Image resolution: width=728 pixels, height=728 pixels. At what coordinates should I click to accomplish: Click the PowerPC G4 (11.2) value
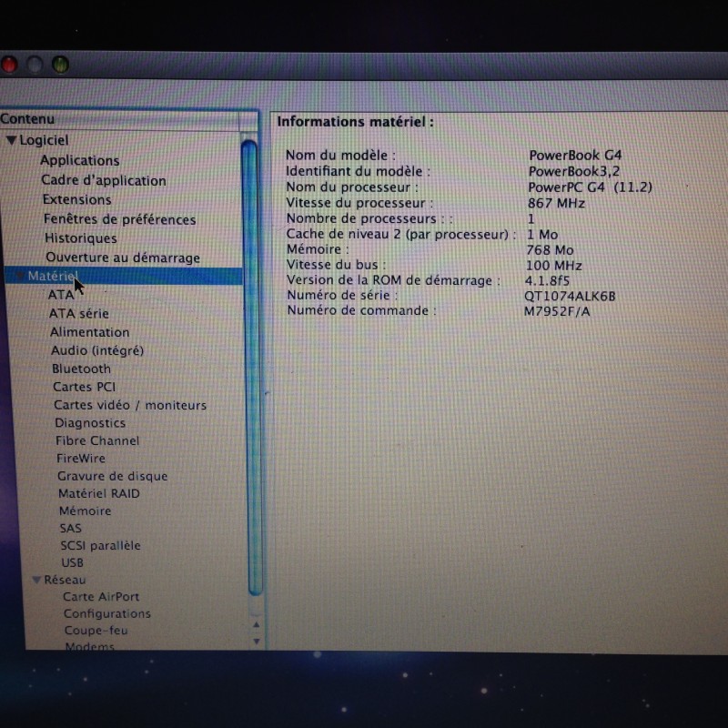[590, 187]
